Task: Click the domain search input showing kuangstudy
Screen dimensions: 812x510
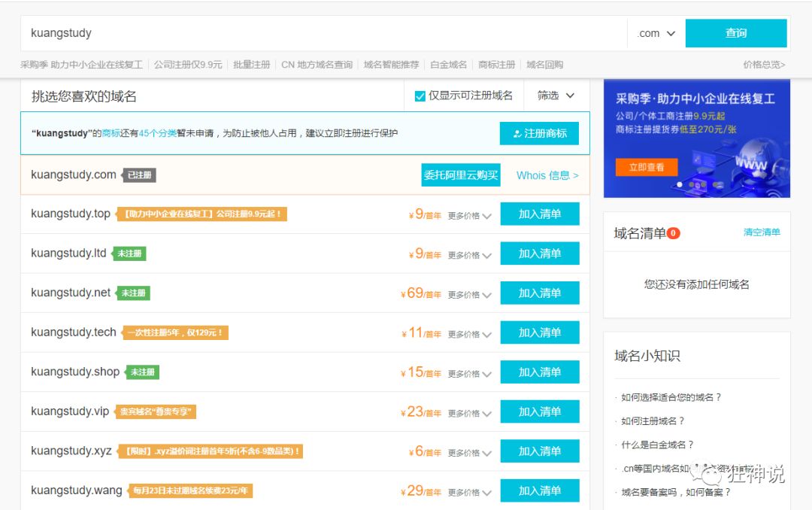Action: tap(301, 33)
